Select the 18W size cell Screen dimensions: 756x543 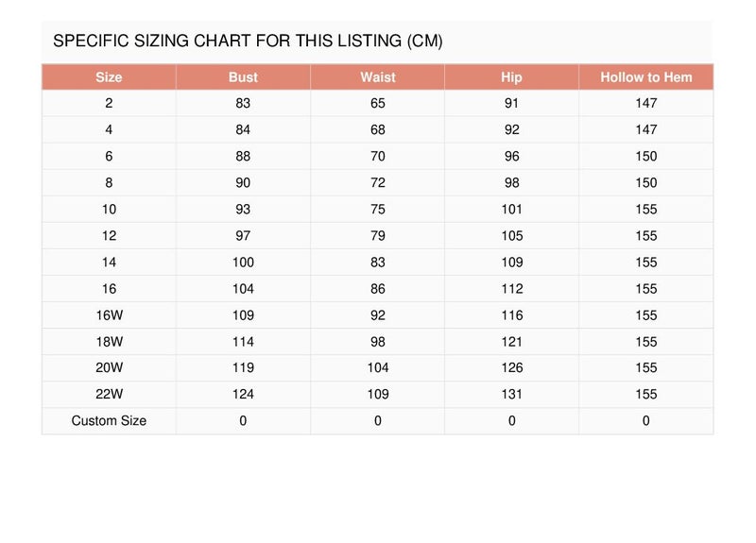(109, 342)
